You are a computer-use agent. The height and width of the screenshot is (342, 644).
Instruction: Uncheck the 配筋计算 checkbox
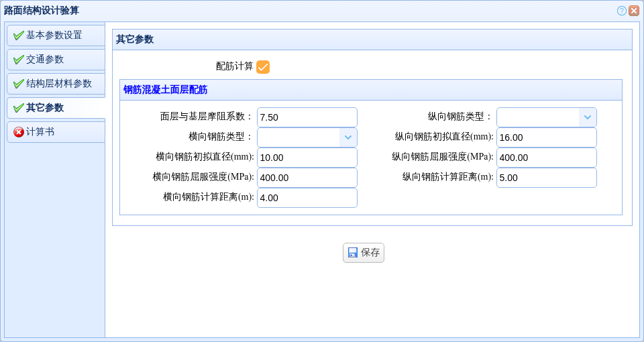tap(263, 67)
